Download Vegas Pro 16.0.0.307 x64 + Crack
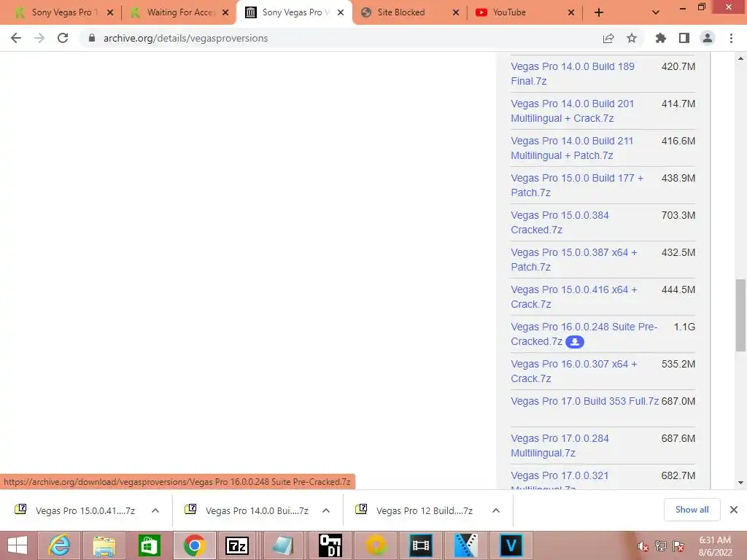 click(x=574, y=371)
